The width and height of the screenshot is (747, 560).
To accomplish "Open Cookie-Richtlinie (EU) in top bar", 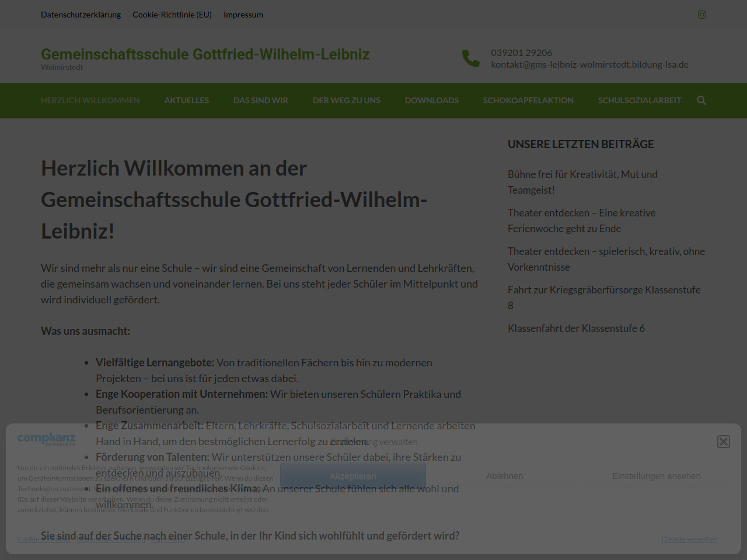I will click(172, 15).
